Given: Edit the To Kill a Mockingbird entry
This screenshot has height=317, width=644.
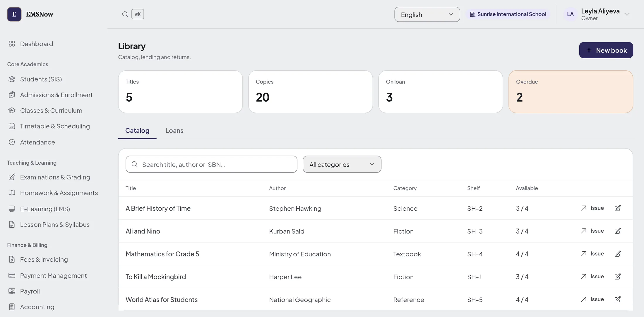Looking at the screenshot, I should click(x=618, y=277).
